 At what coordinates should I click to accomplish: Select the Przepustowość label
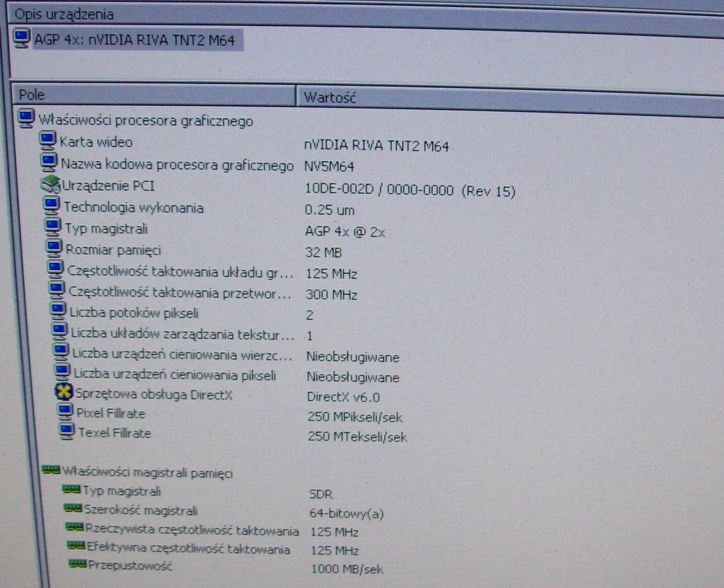130,565
